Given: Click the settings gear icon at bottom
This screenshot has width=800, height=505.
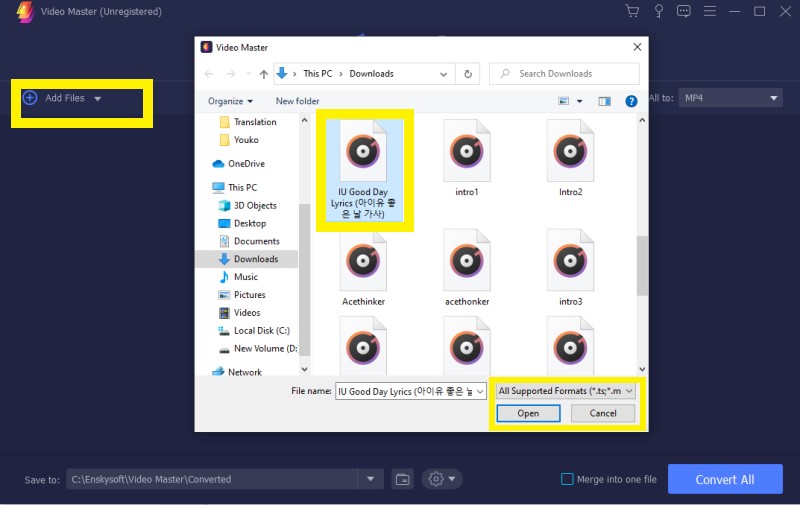Looking at the screenshot, I should pos(436,479).
